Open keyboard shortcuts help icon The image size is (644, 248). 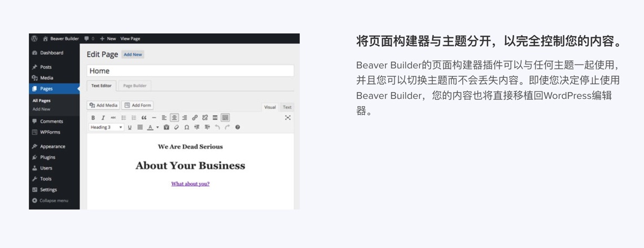[x=238, y=128]
